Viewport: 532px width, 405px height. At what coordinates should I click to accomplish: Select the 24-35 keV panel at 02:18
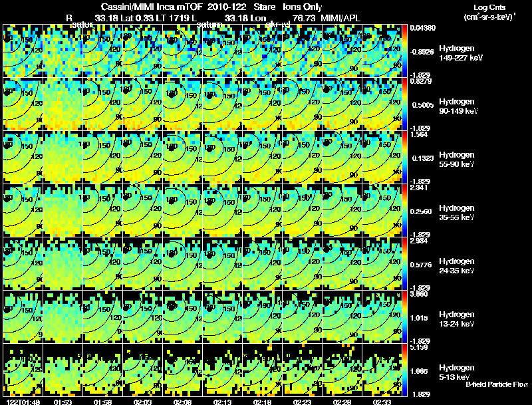click(262, 264)
